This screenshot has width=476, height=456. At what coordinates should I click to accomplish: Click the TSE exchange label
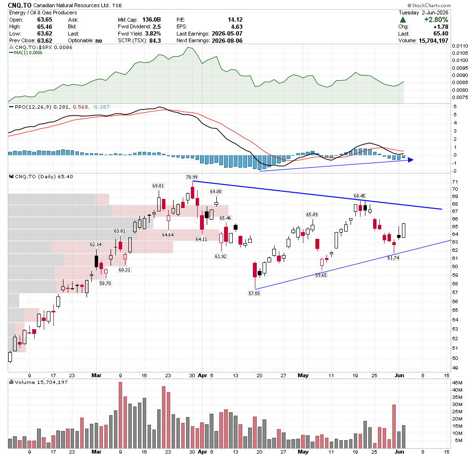tap(117, 6)
